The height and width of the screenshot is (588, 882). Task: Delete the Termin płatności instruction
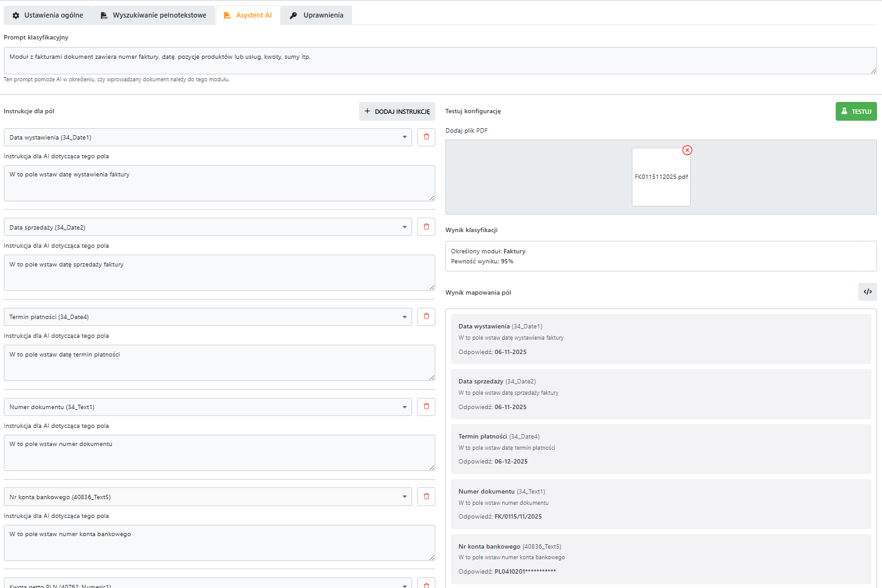(x=427, y=317)
